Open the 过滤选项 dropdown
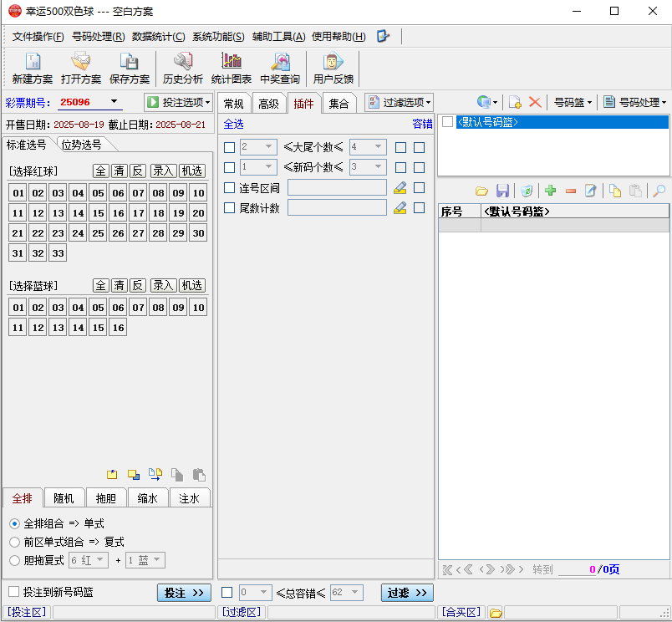 (x=400, y=102)
